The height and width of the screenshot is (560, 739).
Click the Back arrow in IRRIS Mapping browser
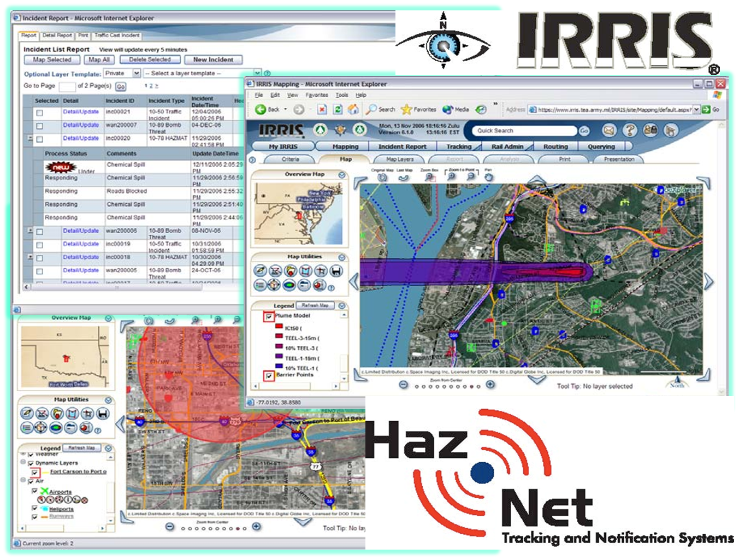(x=261, y=109)
